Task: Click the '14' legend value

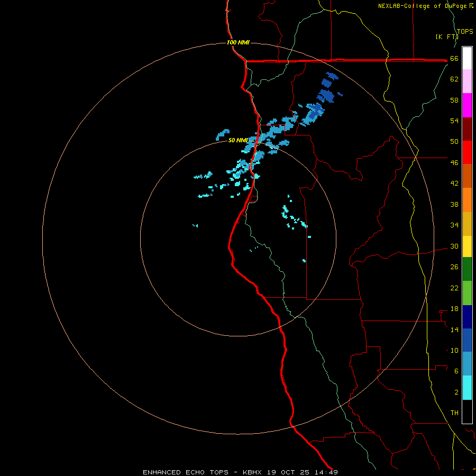Action: (454, 329)
